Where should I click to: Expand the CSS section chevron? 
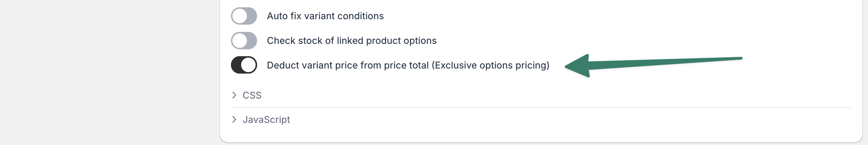click(234, 95)
